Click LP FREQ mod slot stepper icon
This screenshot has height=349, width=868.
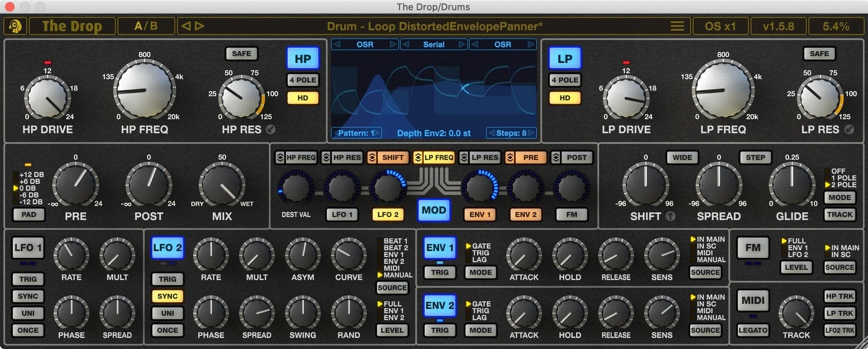[x=418, y=157]
